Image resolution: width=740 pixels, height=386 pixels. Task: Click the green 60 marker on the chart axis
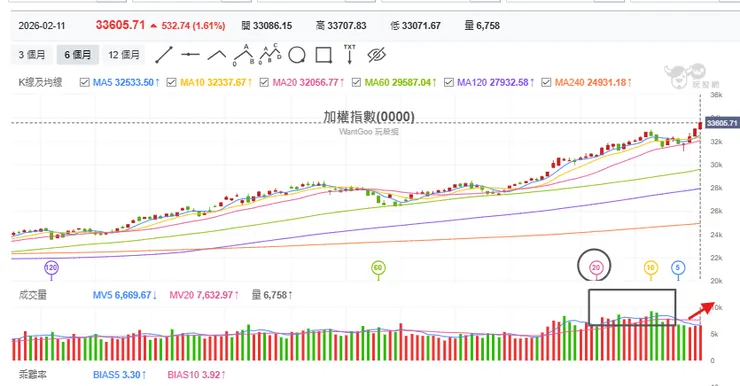pyautogui.click(x=378, y=268)
